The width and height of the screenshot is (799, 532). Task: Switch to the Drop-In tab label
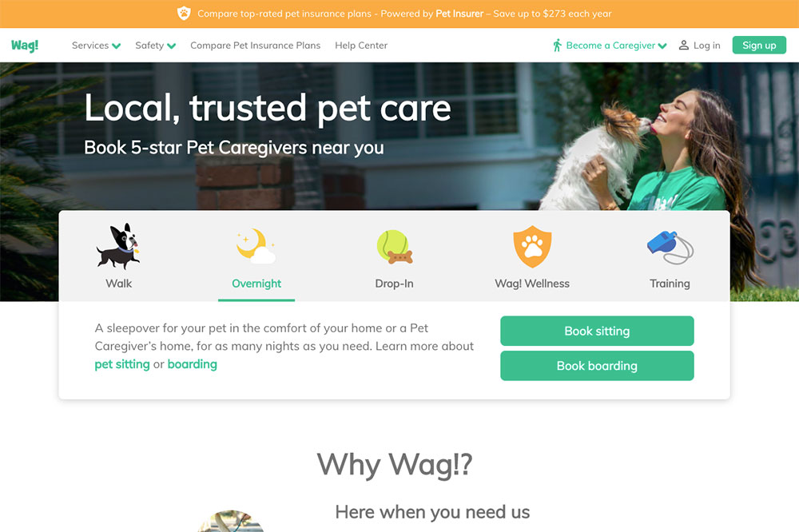click(394, 284)
